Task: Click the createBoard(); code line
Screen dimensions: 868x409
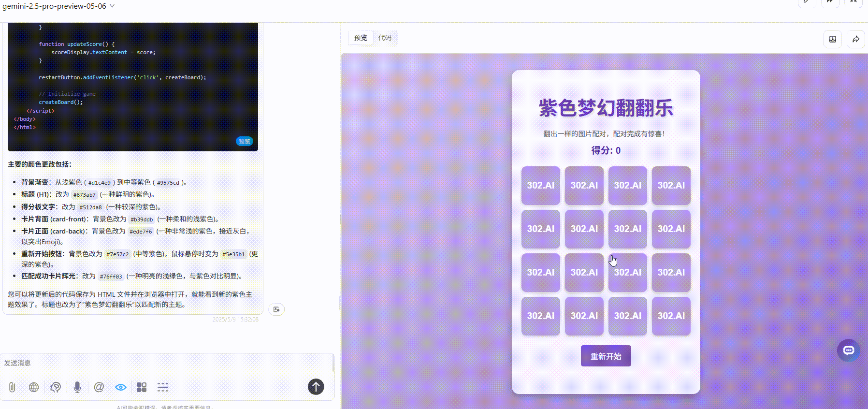Action: point(61,102)
